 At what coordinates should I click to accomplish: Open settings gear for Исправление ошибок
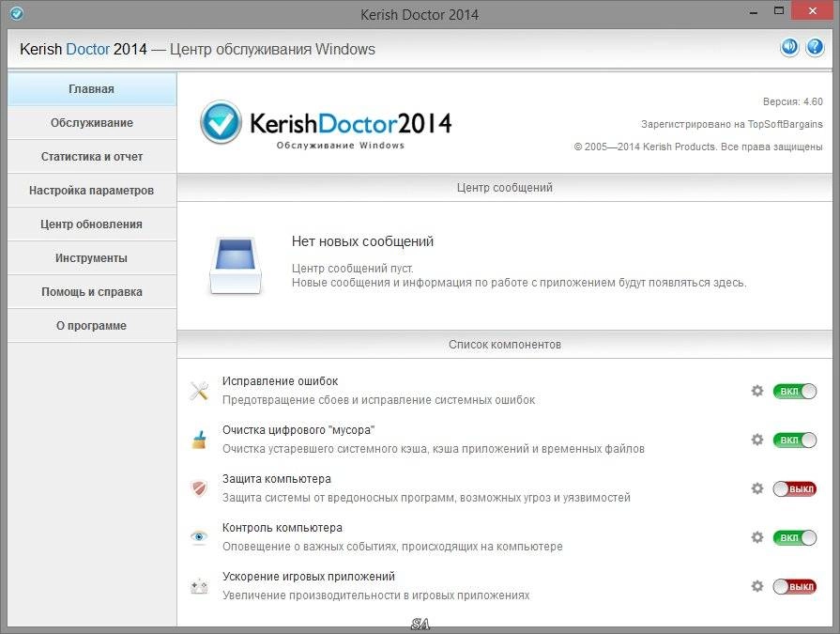coord(757,391)
